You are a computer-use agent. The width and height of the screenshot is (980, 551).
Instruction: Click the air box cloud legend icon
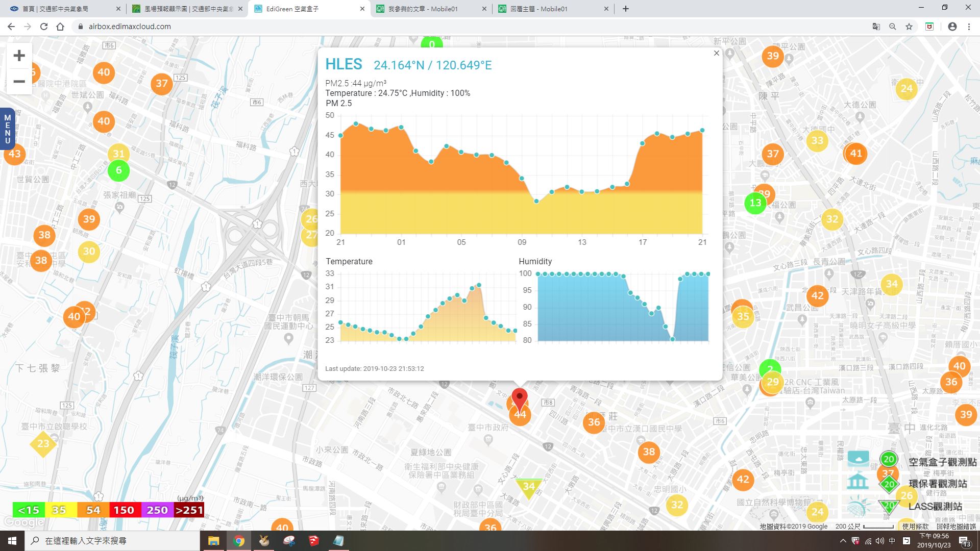tap(858, 459)
